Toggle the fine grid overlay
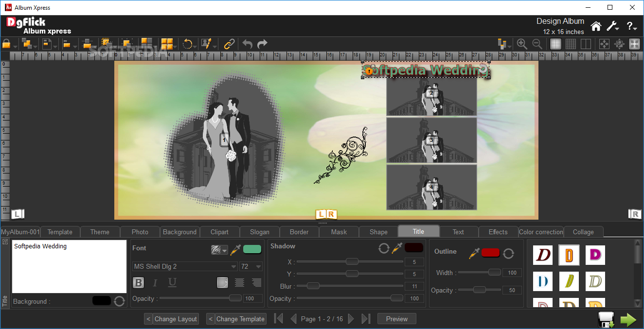Image resolution: width=644 pixels, height=329 pixels. click(x=571, y=44)
